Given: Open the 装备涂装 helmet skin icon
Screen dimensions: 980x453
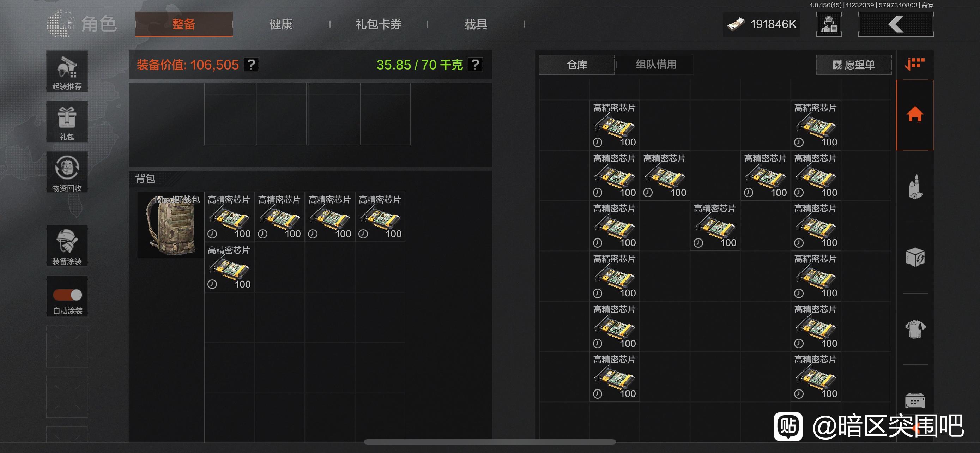Looking at the screenshot, I should click(x=67, y=246).
